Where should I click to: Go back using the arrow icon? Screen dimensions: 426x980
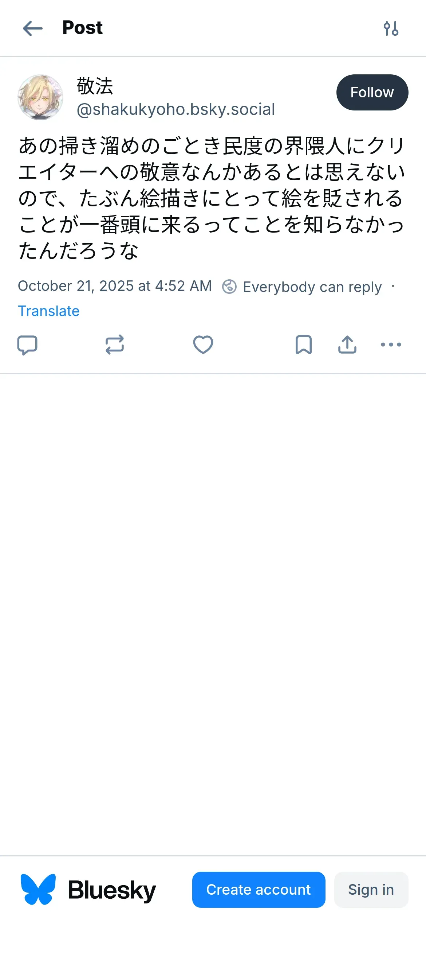(33, 28)
